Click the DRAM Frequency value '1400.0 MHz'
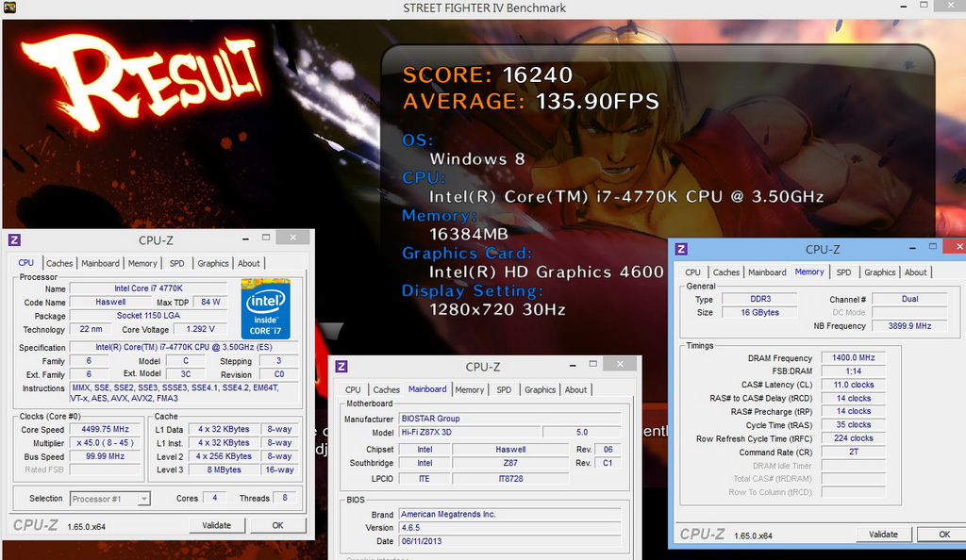 (x=853, y=357)
